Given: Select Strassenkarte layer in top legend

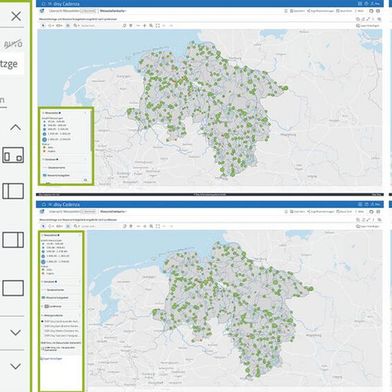Looking at the screenshot, I should point(55,167).
